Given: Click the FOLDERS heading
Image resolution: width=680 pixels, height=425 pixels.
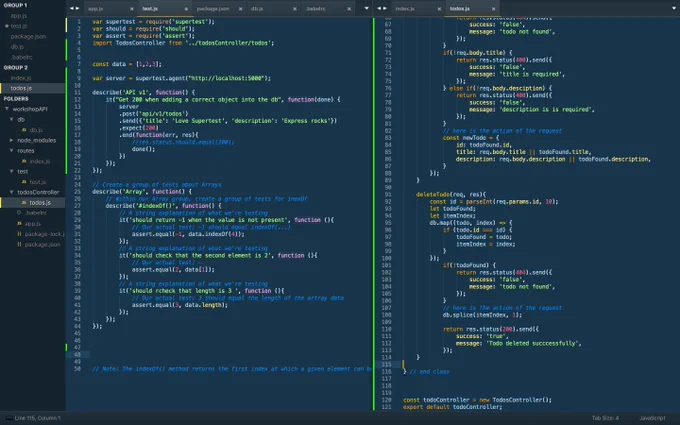Looking at the screenshot, I should (16, 99).
